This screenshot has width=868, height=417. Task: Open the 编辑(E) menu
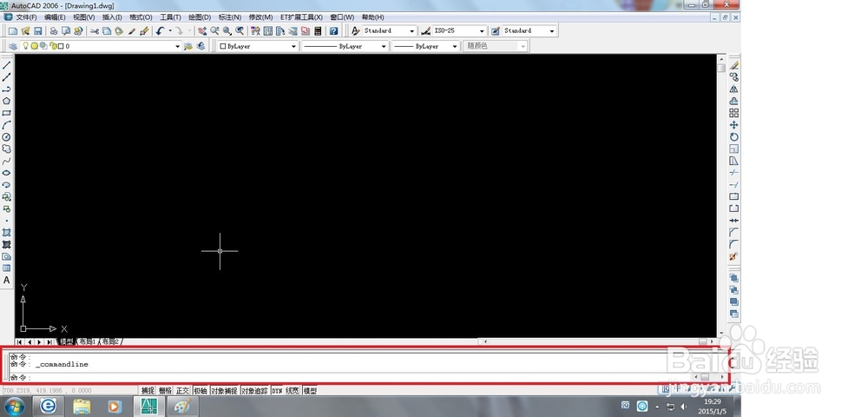click(55, 17)
